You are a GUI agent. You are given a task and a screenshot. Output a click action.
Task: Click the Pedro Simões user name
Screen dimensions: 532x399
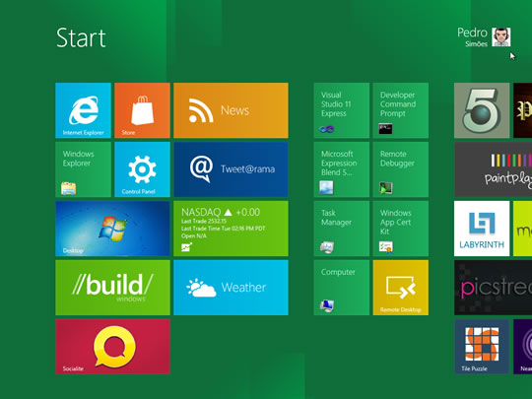click(472, 37)
